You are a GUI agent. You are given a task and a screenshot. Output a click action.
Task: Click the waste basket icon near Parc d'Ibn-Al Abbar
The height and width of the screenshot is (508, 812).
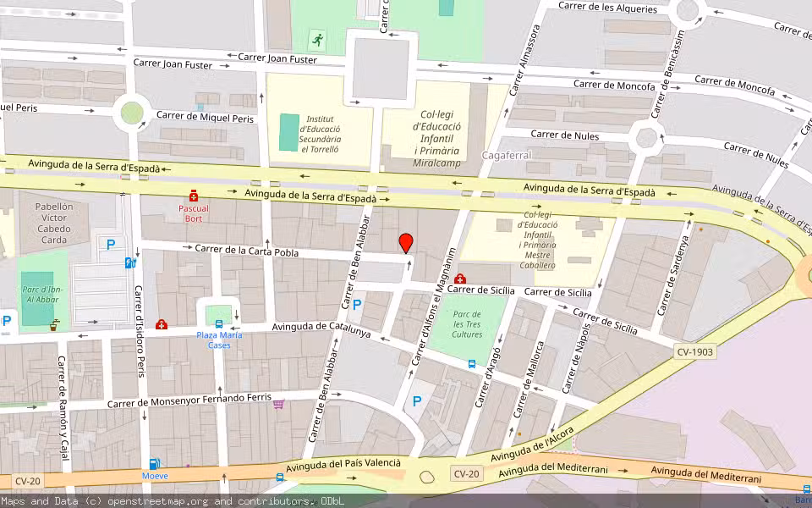click(53, 324)
